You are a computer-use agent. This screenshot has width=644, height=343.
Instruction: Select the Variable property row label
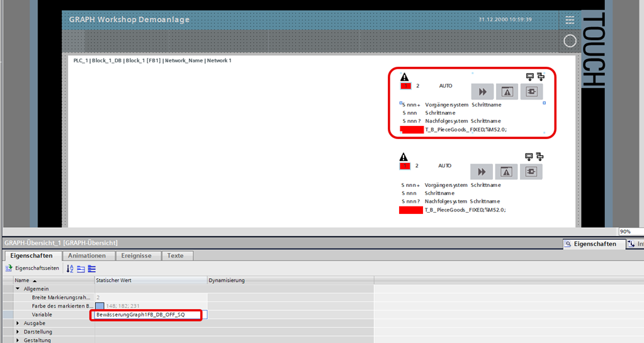coord(42,315)
